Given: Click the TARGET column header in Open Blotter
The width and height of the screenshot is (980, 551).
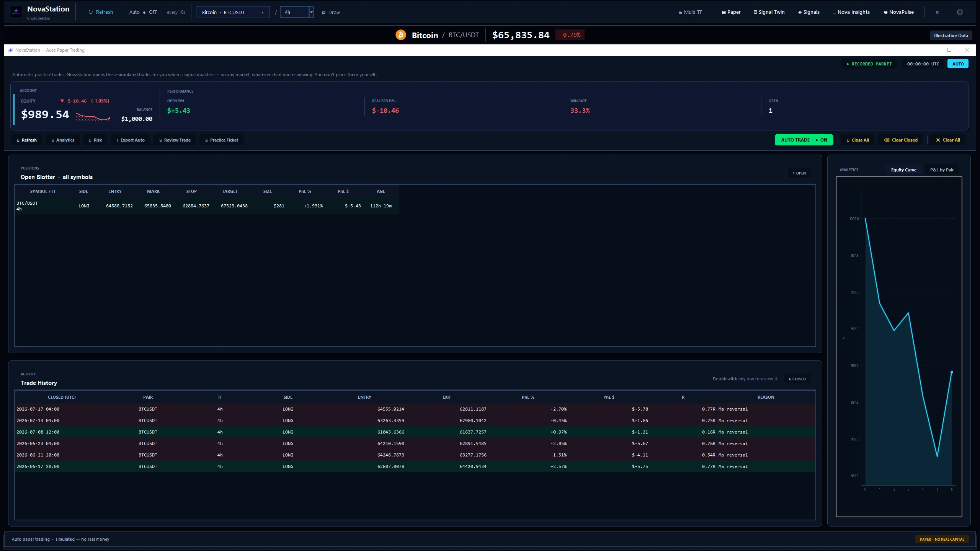Looking at the screenshot, I should [x=230, y=191].
